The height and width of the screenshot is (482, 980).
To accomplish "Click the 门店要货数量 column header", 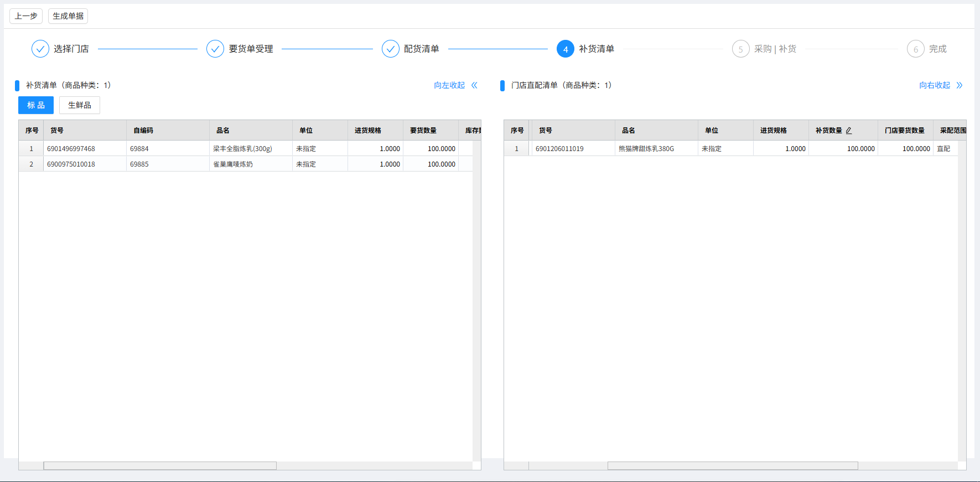I will tap(906, 131).
